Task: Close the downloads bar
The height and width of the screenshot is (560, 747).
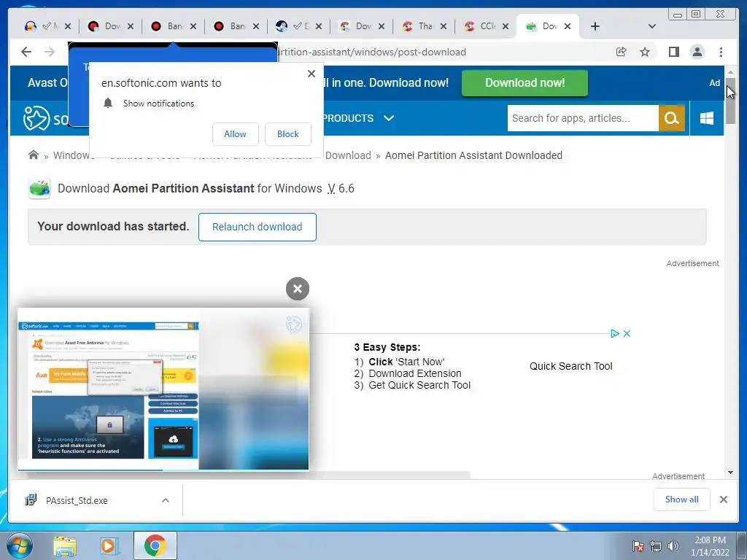Action: click(724, 499)
